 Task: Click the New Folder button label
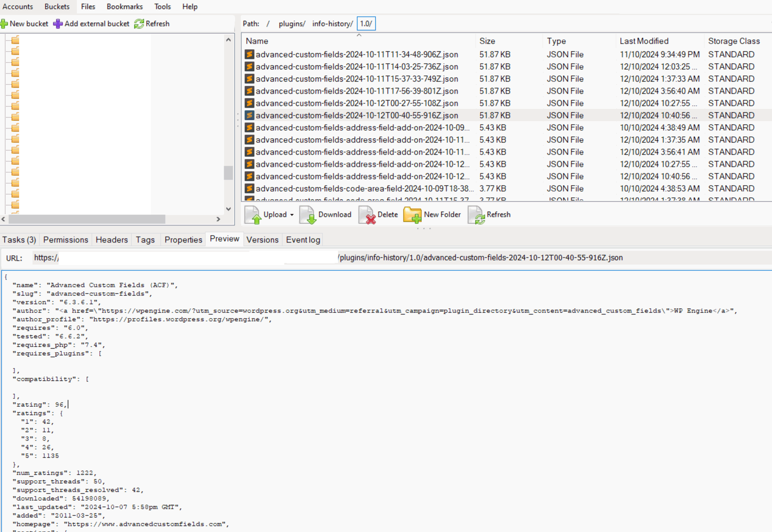click(442, 215)
